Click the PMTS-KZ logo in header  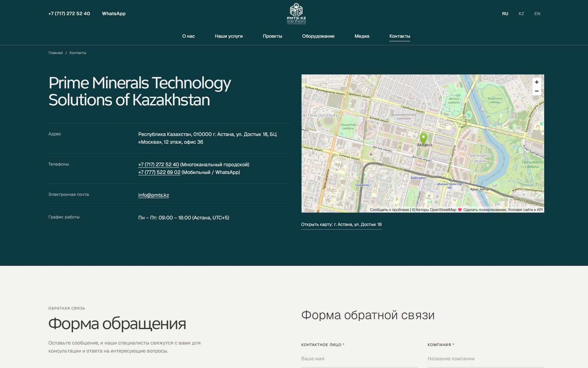[x=296, y=14]
